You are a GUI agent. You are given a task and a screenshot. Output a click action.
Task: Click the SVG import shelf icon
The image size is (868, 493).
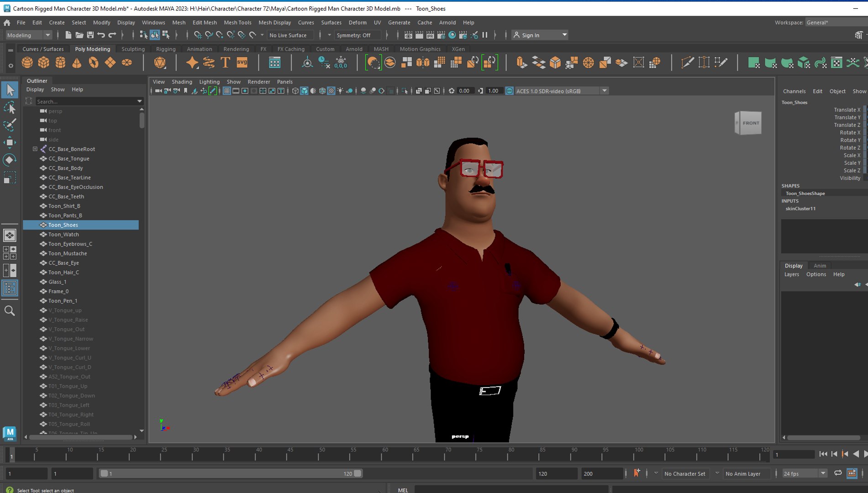click(x=242, y=63)
